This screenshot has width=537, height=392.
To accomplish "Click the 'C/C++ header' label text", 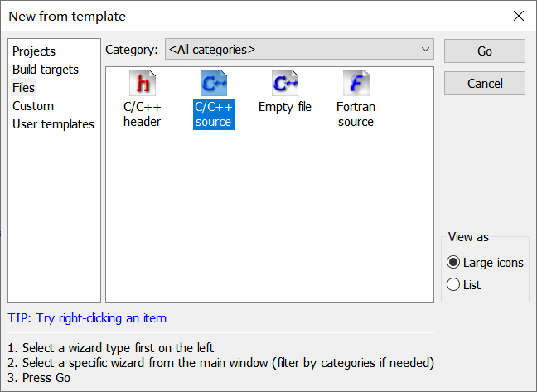I will [143, 114].
